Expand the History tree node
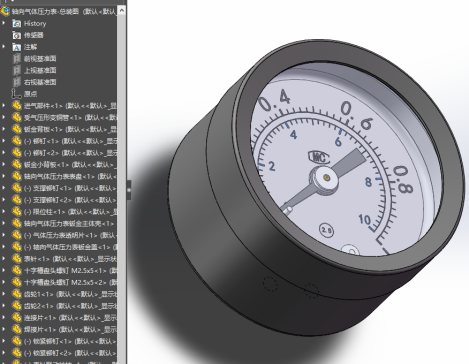This screenshot has height=364, width=469. coord(4,23)
